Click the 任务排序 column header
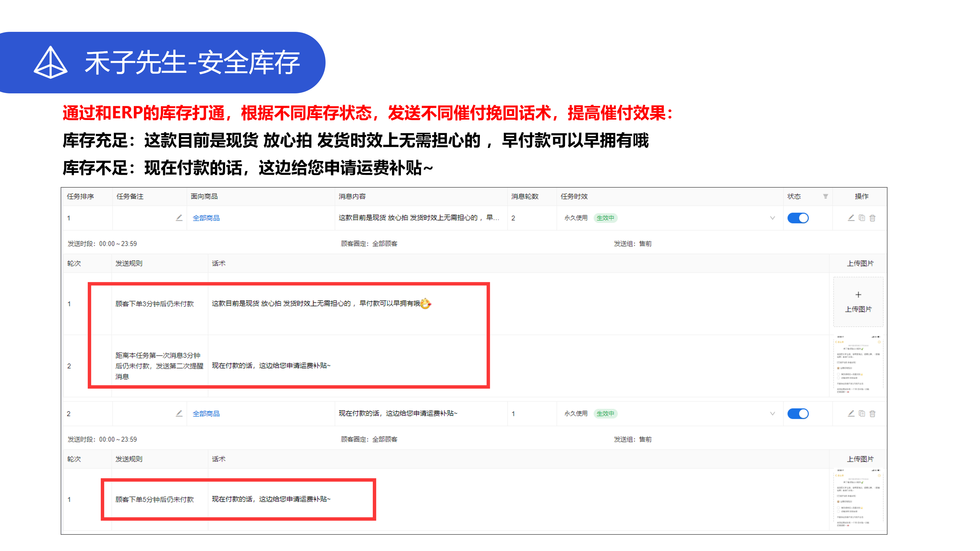980x551 pixels. pyautogui.click(x=80, y=196)
